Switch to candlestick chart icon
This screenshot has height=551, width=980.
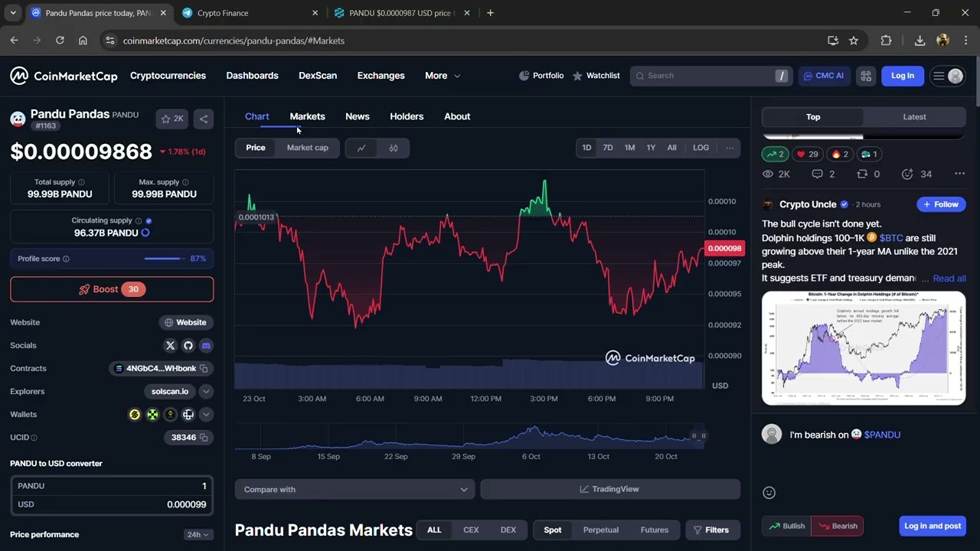click(x=394, y=148)
